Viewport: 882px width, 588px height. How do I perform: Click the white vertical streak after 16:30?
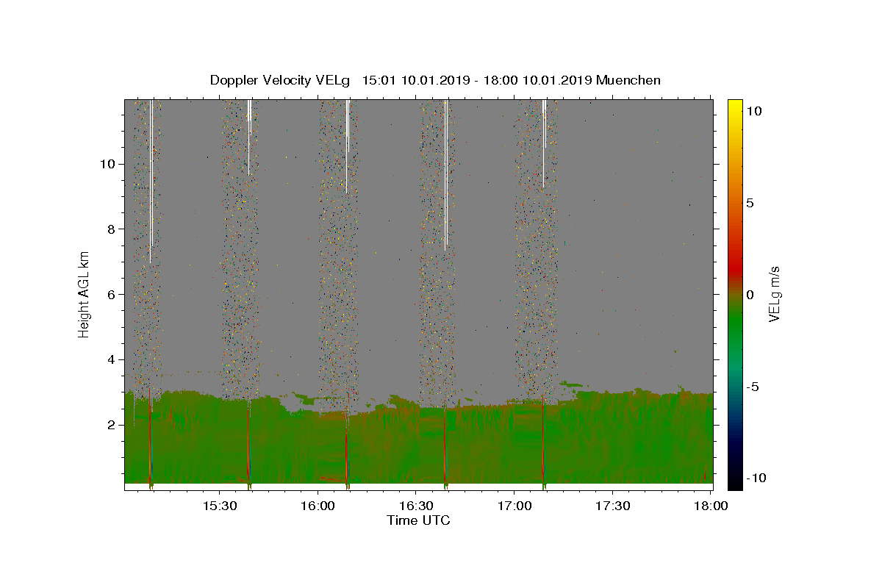pyautogui.click(x=445, y=176)
